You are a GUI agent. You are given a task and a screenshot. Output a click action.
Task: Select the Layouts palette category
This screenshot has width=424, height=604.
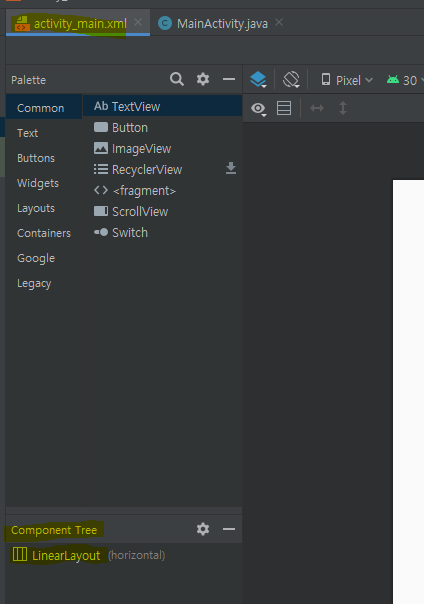(44, 208)
